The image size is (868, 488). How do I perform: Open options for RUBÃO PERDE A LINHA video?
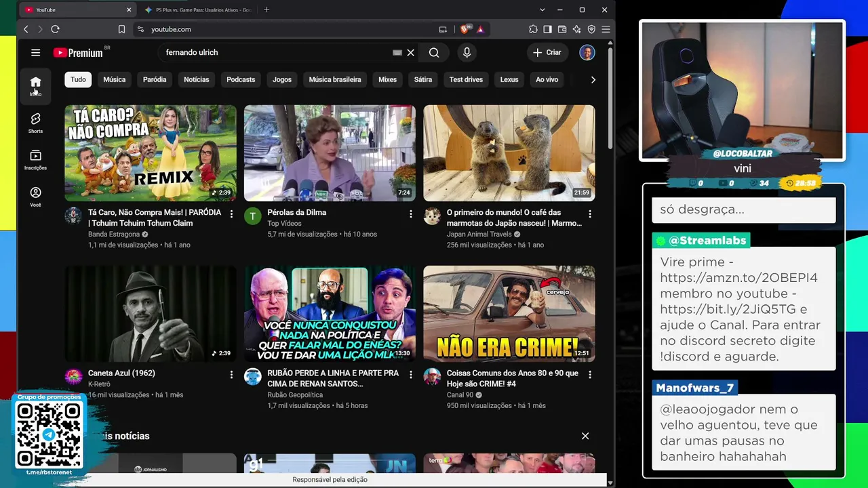pyautogui.click(x=410, y=375)
